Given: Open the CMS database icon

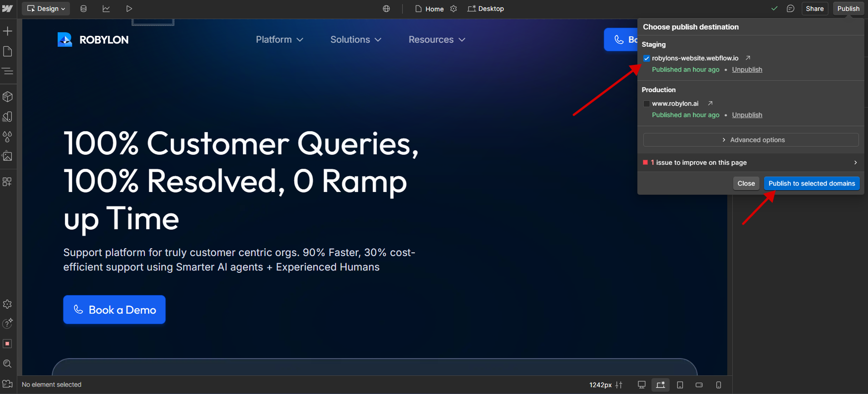Looking at the screenshot, I should [84, 9].
